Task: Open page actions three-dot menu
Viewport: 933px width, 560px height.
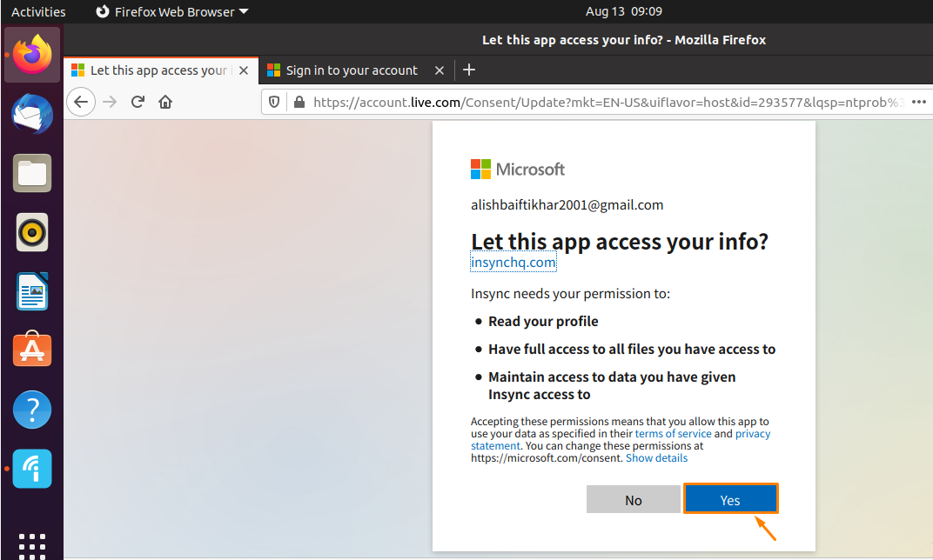Action: tap(919, 103)
